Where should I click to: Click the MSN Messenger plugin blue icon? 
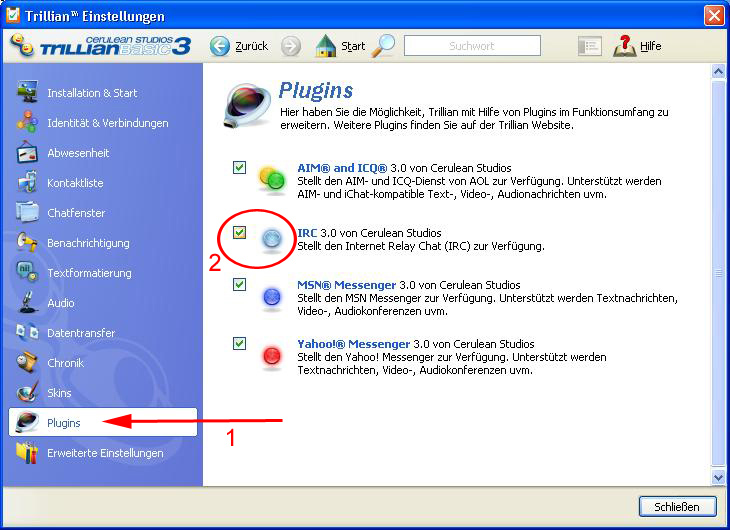coord(272,297)
